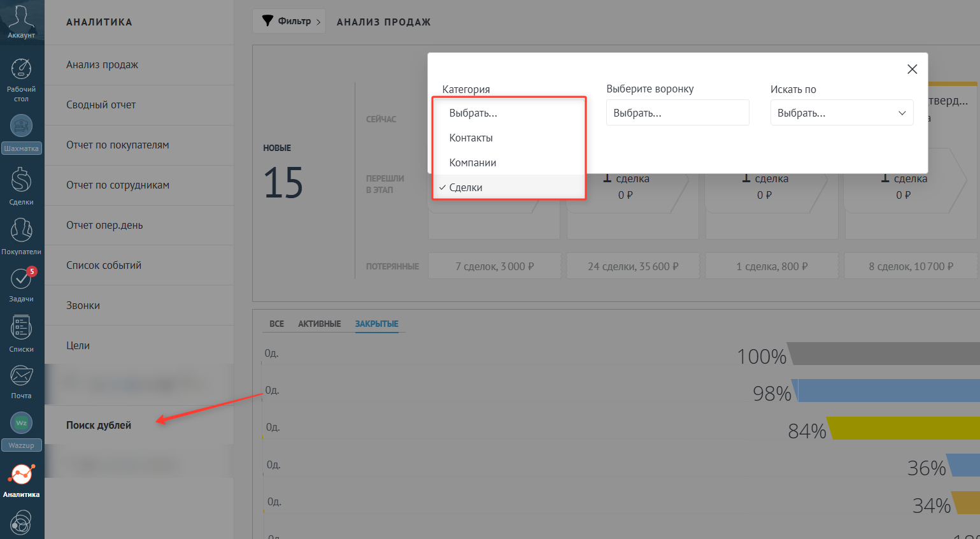Image resolution: width=980 pixels, height=539 pixels.
Task: Open Сводный отчет in analytics menu
Action: pos(139,105)
